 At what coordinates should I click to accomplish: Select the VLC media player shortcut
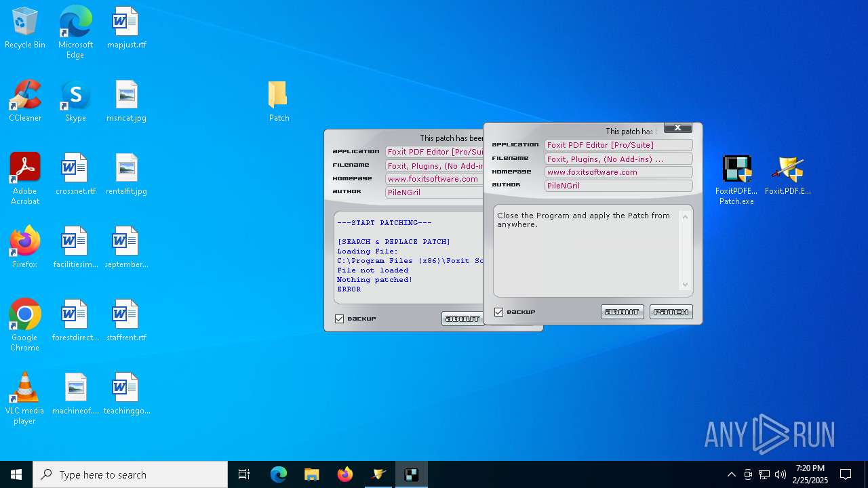25,399
